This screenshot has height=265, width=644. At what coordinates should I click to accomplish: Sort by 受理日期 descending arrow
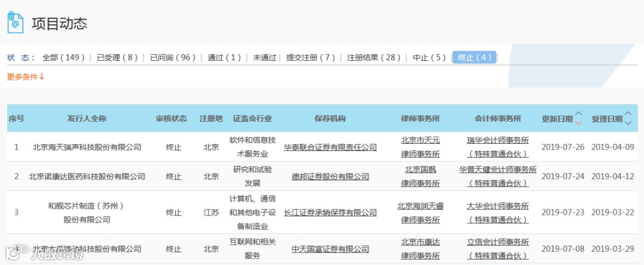click(x=628, y=123)
